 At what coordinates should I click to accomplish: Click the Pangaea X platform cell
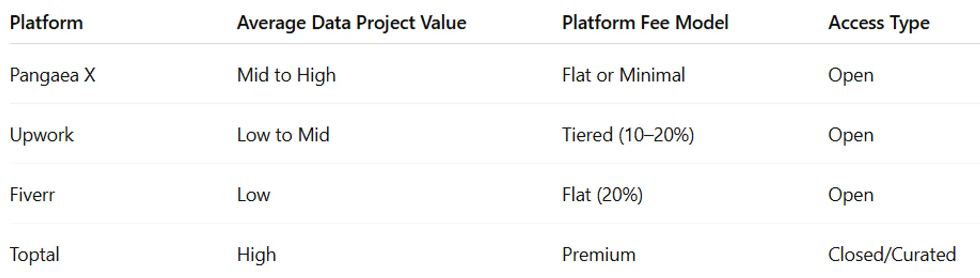53,75
